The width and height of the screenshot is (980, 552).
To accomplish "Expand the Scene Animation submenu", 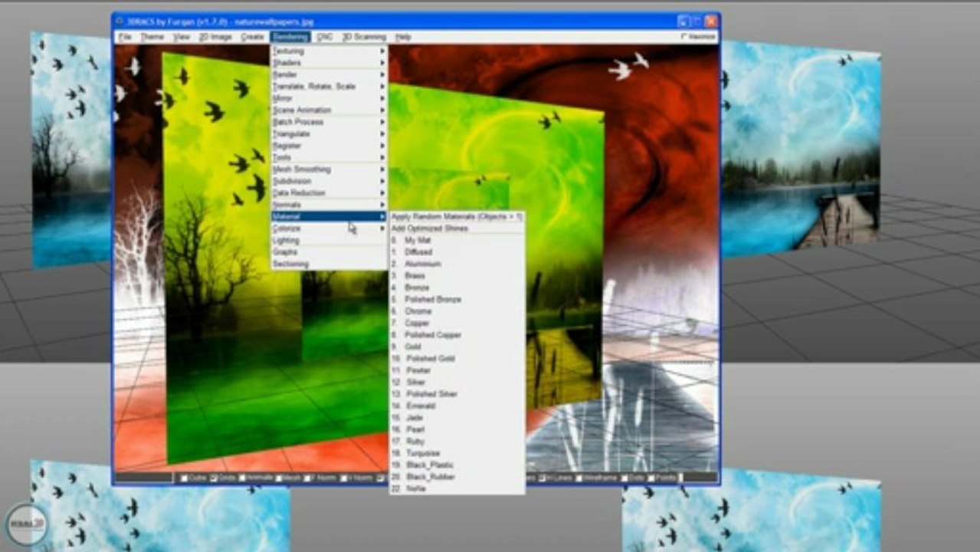I will point(329,110).
